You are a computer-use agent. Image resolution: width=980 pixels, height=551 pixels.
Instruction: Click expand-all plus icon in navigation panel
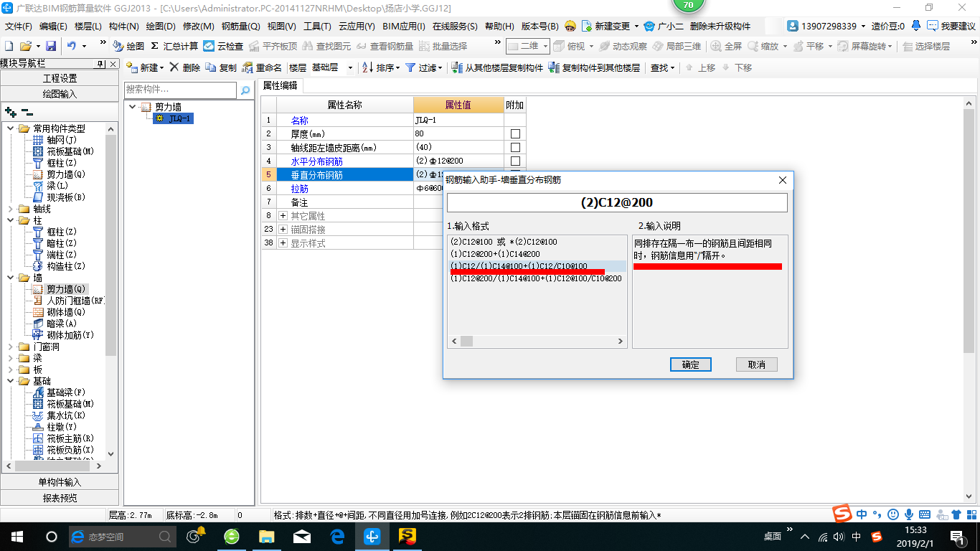tap(11, 112)
